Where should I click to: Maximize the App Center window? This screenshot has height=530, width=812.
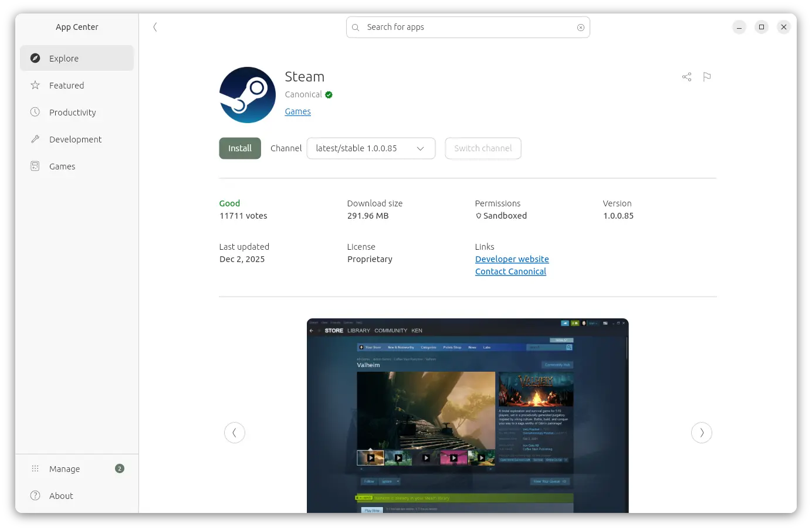pyautogui.click(x=762, y=27)
